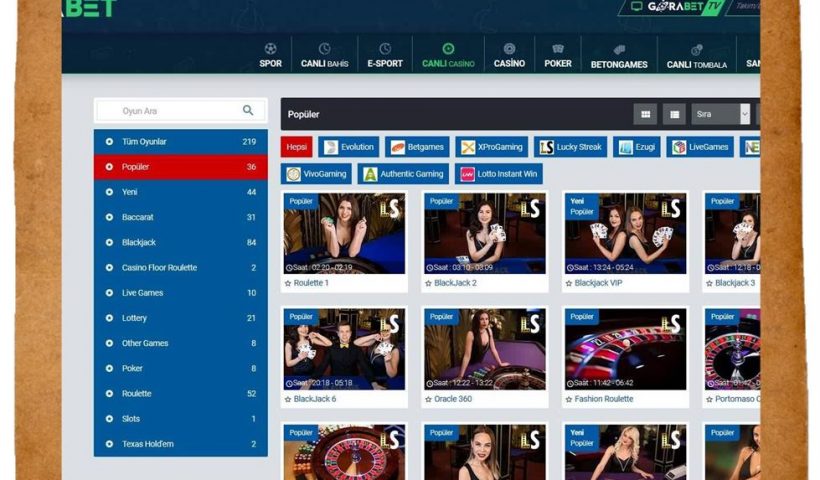Favorite Oracle 360 with the star icon
Screen dimensions: 820x480
coord(428,399)
